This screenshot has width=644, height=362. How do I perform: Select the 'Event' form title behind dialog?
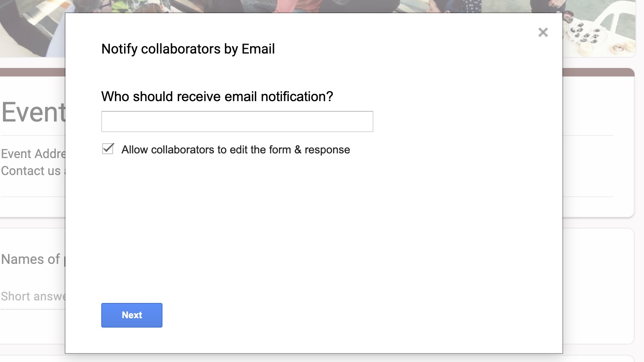pyautogui.click(x=33, y=112)
